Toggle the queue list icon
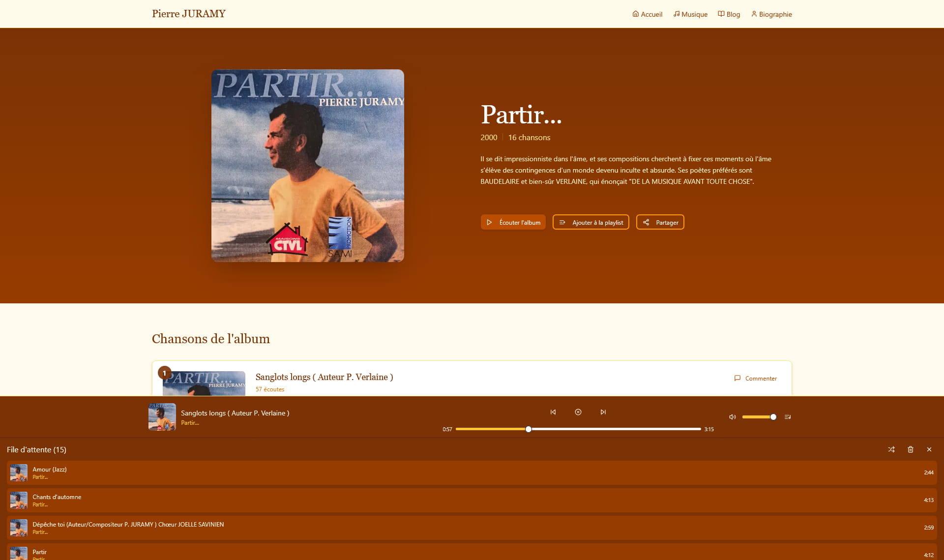This screenshot has width=944, height=560. click(788, 417)
